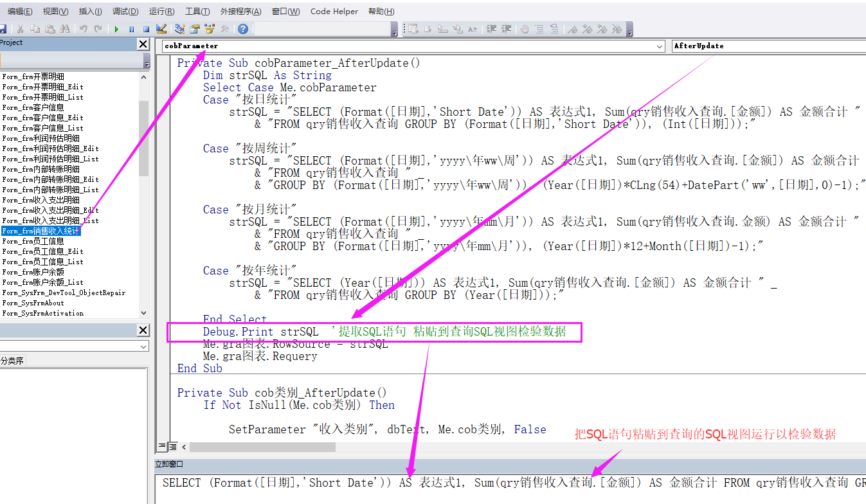Click the Complete Word icon

point(473,29)
